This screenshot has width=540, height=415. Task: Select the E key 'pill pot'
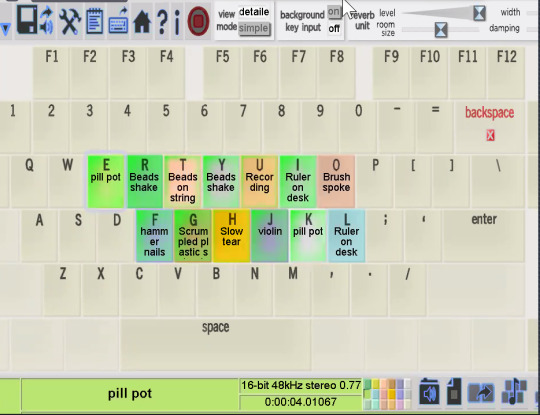(106, 181)
